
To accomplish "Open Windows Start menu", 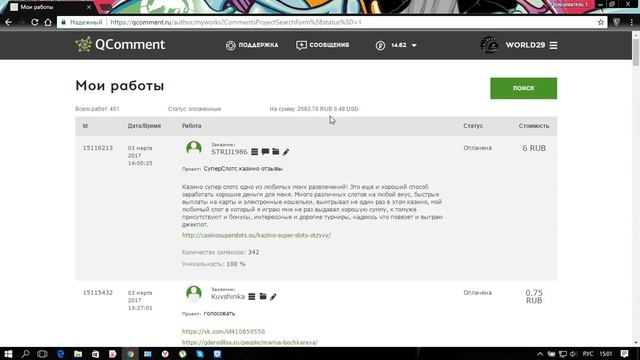I will click(x=8, y=354).
